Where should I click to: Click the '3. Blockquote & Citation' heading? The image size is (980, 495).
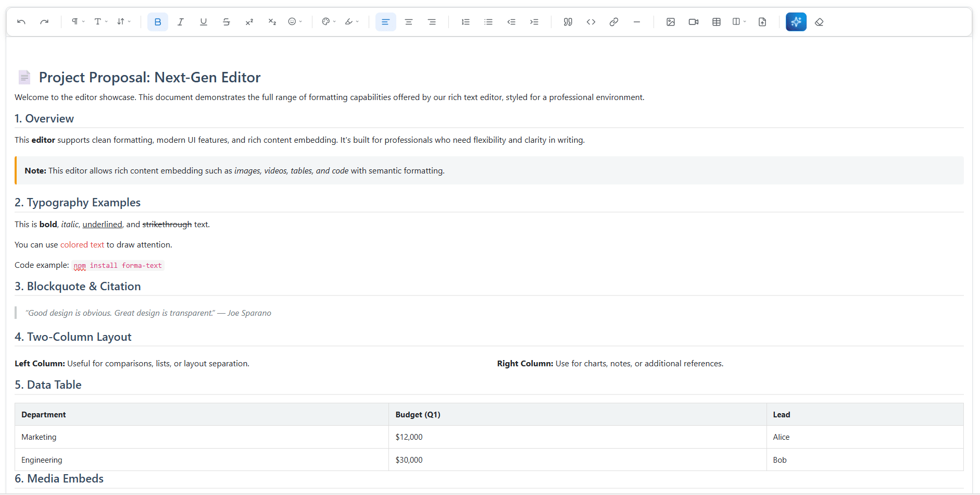78,286
